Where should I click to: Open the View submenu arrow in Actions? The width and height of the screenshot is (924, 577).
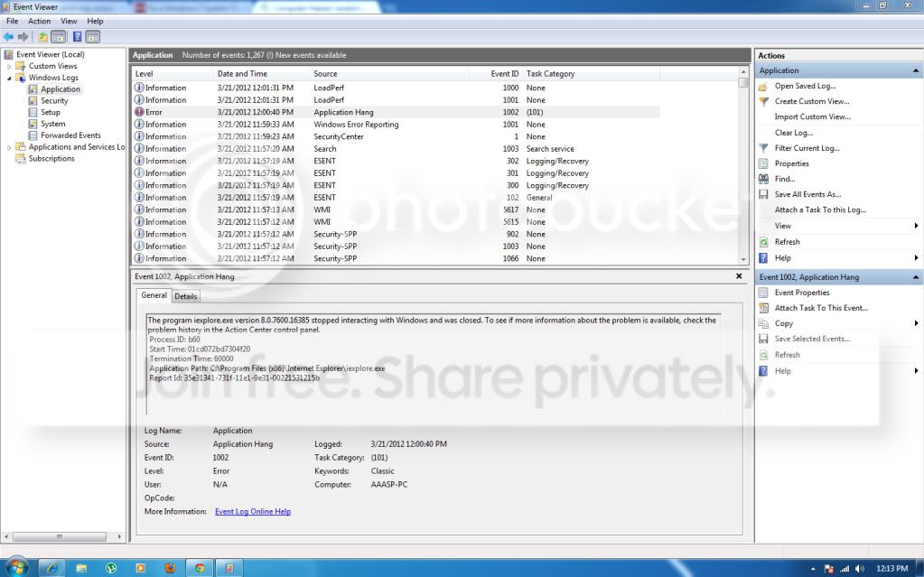(x=916, y=226)
